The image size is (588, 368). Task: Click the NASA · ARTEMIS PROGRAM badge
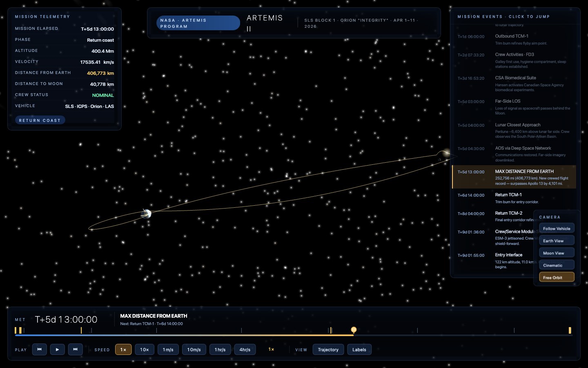pos(198,23)
